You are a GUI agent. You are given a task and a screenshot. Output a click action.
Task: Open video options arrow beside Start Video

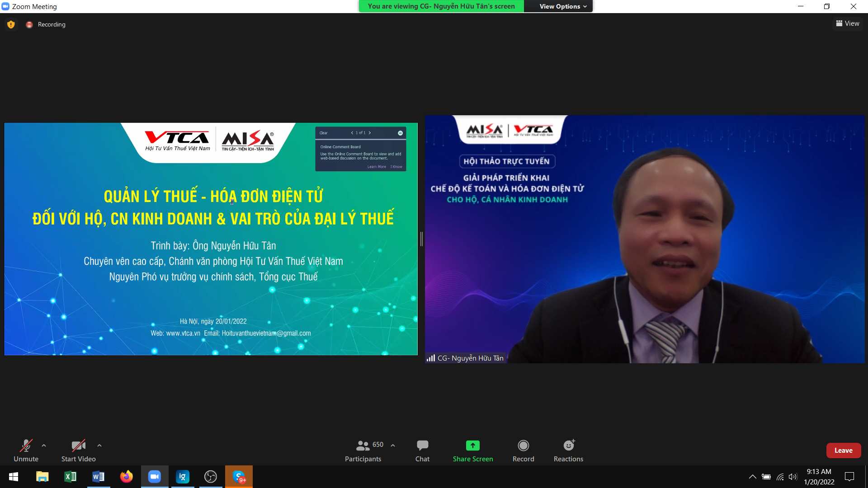point(99,446)
